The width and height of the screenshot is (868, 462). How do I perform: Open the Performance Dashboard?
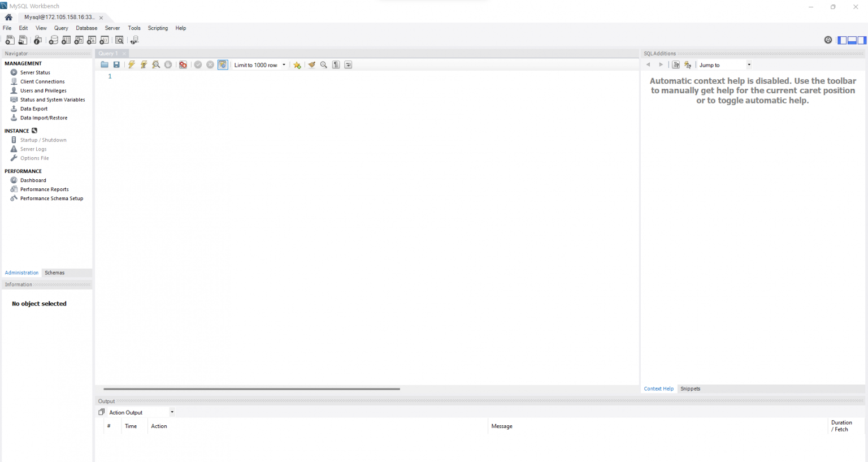click(33, 180)
